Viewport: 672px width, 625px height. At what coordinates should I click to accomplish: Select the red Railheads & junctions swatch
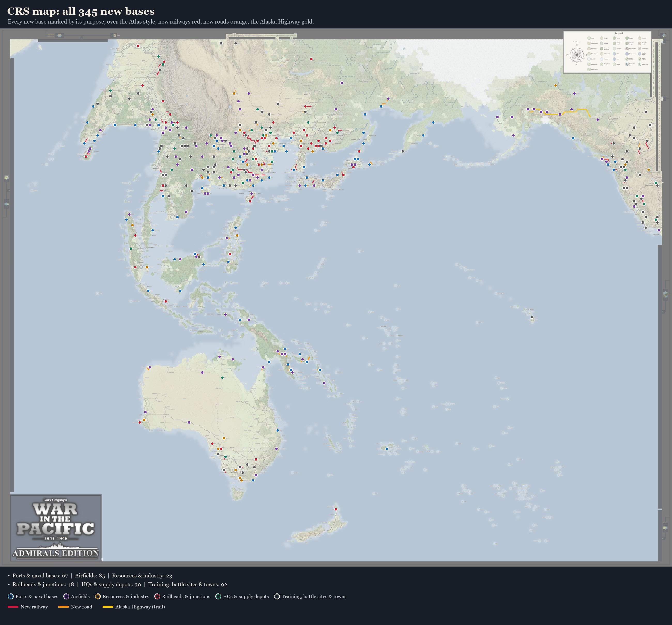[x=157, y=596]
